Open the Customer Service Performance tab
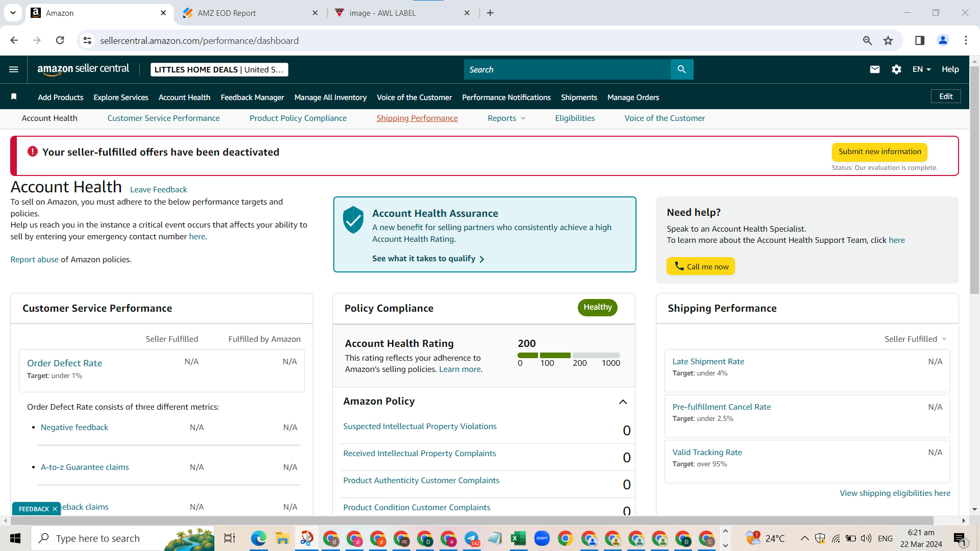The image size is (980, 551). click(163, 118)
